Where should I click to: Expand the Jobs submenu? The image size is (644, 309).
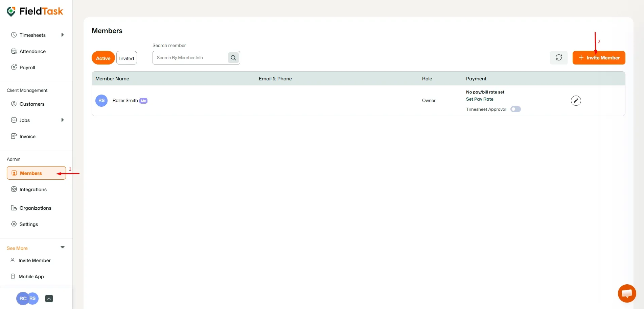tap(62, 120)
